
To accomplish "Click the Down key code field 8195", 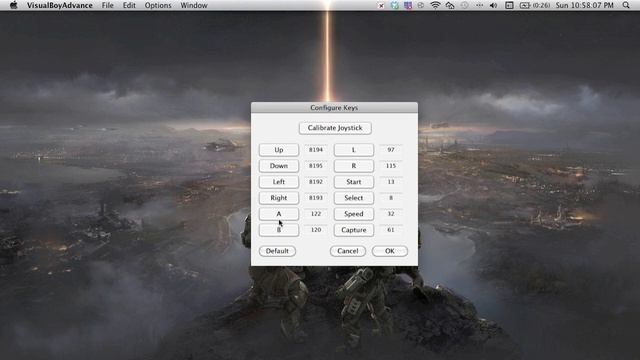I will [x=316, y=166].
